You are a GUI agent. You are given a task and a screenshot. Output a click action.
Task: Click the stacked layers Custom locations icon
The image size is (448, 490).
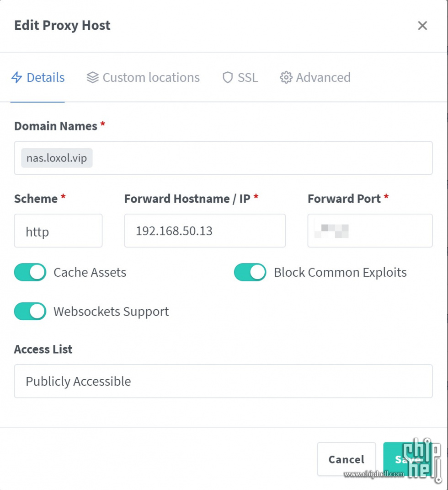click(x=92, y=77)
